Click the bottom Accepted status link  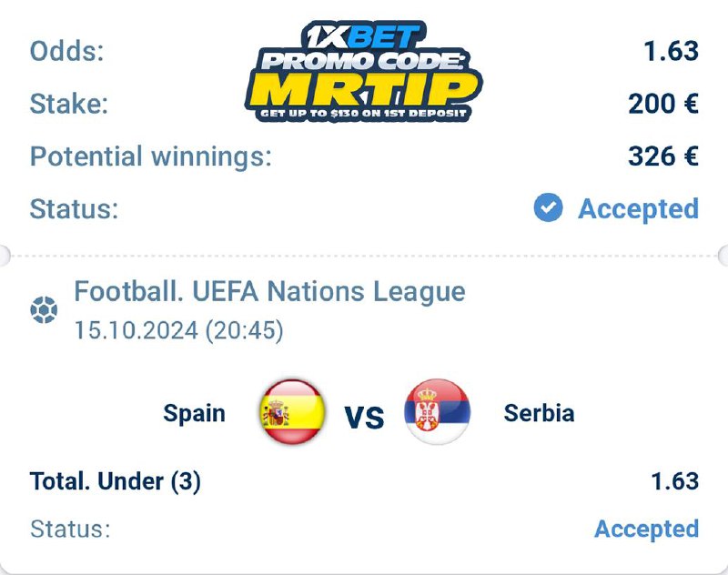[x=646, y=529]
